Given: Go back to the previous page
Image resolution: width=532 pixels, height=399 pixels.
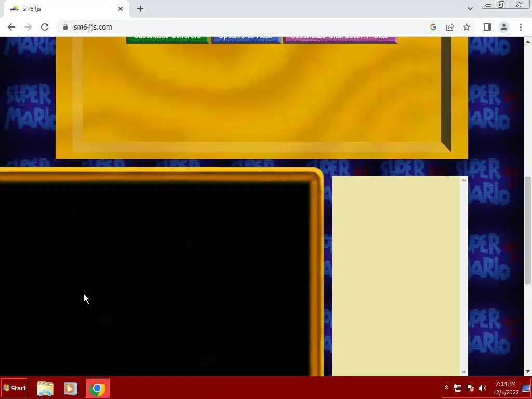Looking at the screenshot, I should point(11,27).
